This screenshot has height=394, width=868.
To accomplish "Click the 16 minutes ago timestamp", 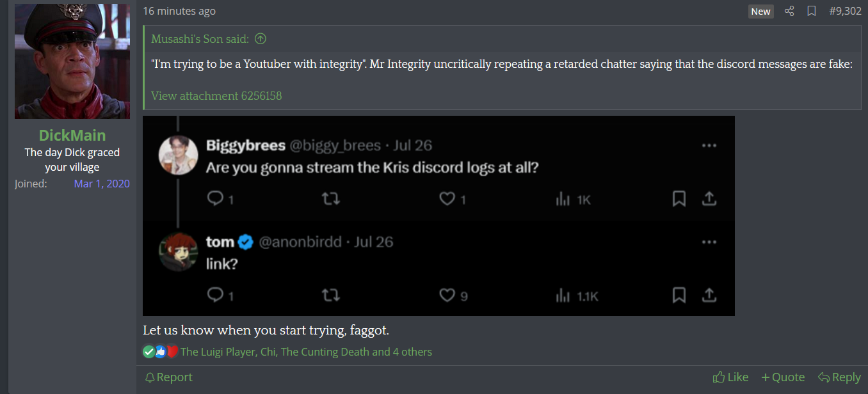I will pyautogui.click(x=179, y=11).
